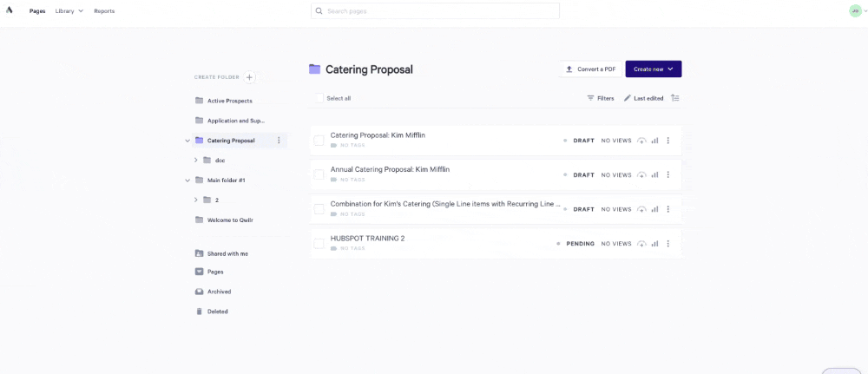This screenshot has width=868, height=374.
Task: Click share icon on Catering Proposal: Kim Mifflin row
Action: [x=641, y=141]
